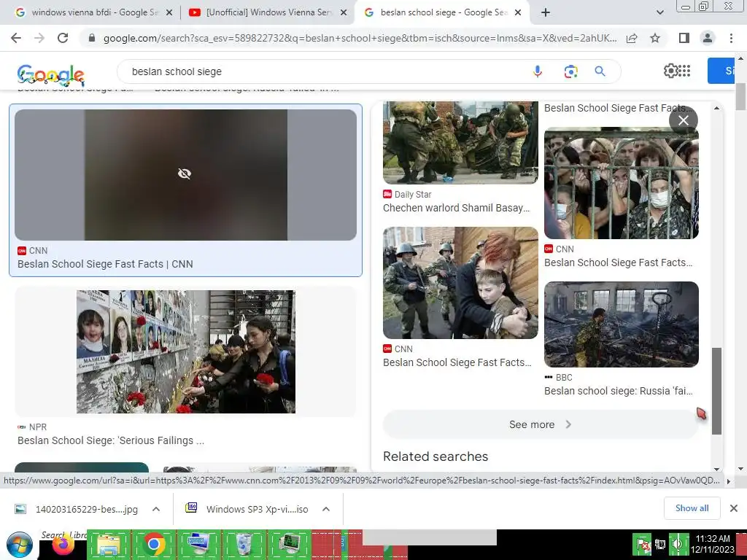Open the clock showing 11:32 AM

click(712, 544)
